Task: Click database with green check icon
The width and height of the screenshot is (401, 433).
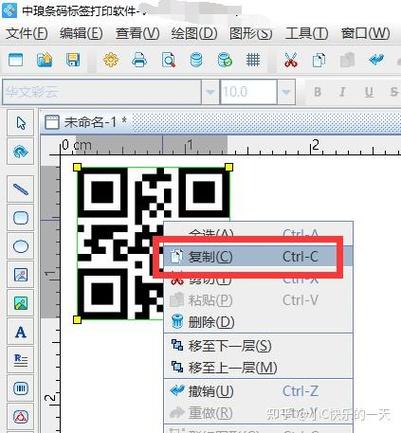Action: pyautogui.click(x=225, y=60)
